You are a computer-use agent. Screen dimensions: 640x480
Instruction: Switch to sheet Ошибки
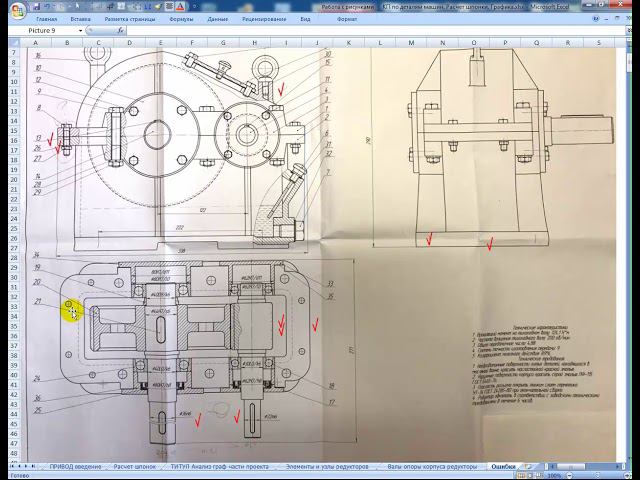[503, 467]
